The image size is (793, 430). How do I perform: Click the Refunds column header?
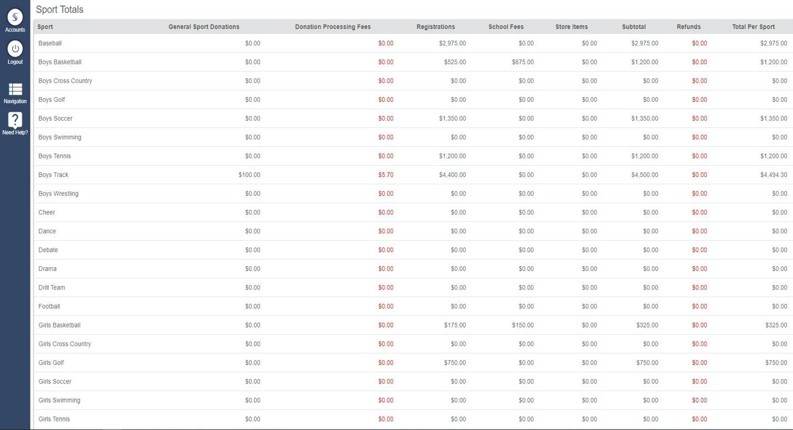[688, 27]
